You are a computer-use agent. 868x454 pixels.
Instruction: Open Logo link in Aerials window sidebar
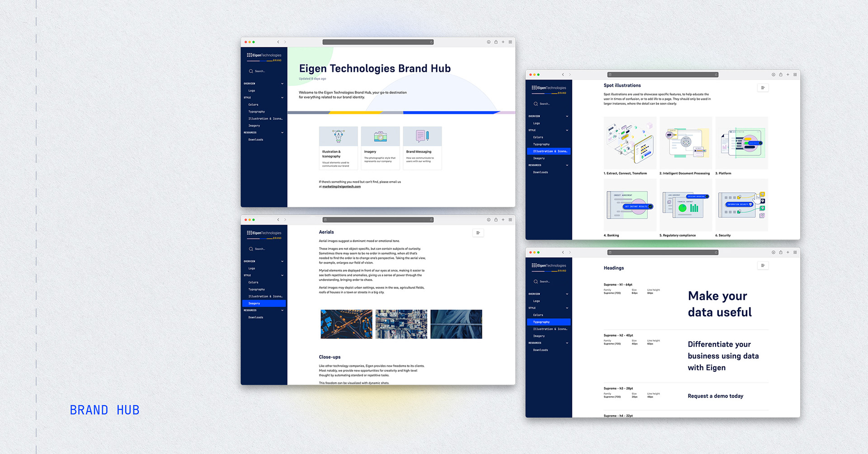click(252, 268)
